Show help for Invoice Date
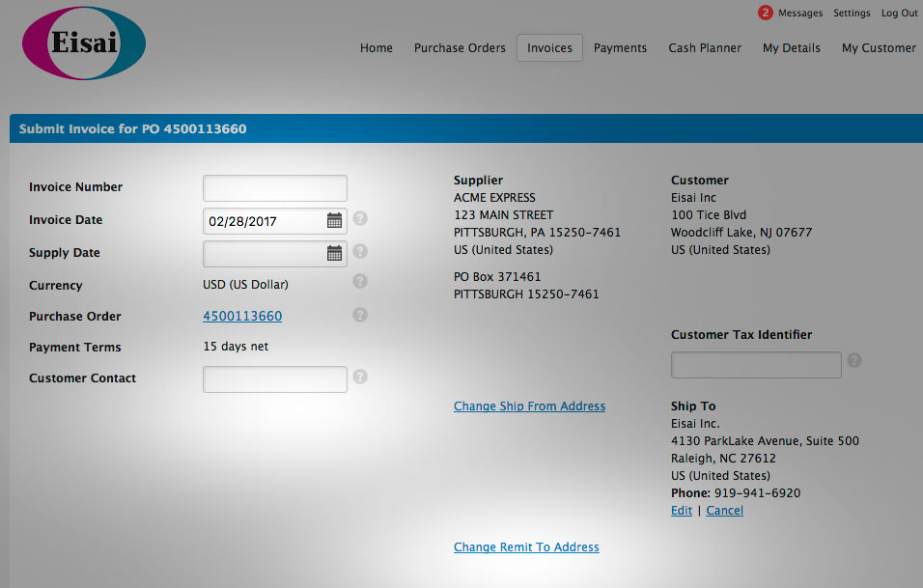This screenshot has width=923, height=588. 360,219
